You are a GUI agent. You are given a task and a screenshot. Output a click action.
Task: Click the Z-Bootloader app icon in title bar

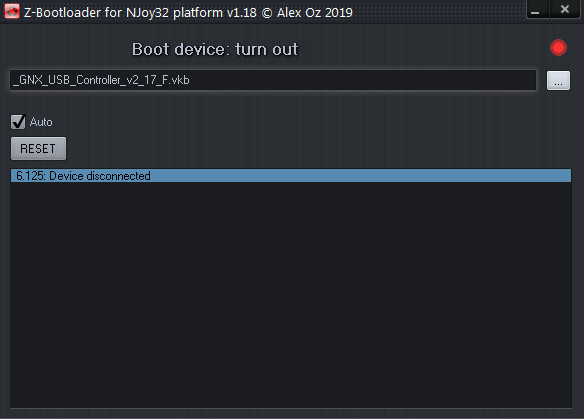point(12,12)
